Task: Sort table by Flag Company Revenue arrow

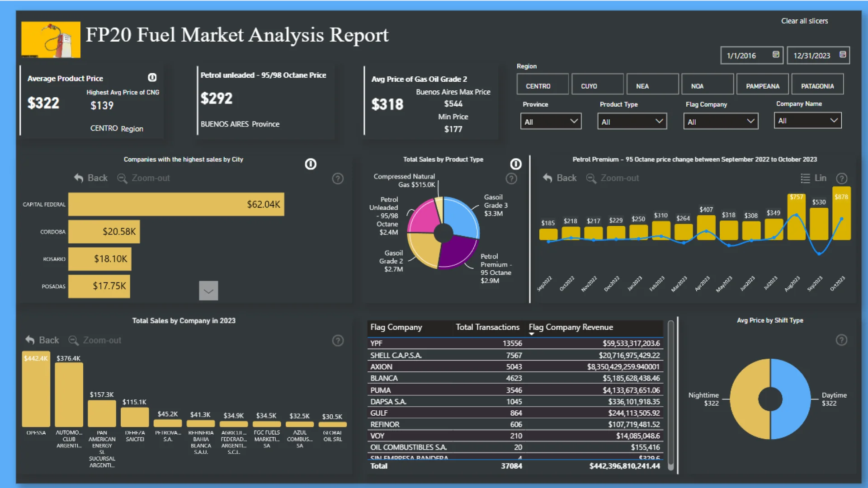Action: (532, 334)
